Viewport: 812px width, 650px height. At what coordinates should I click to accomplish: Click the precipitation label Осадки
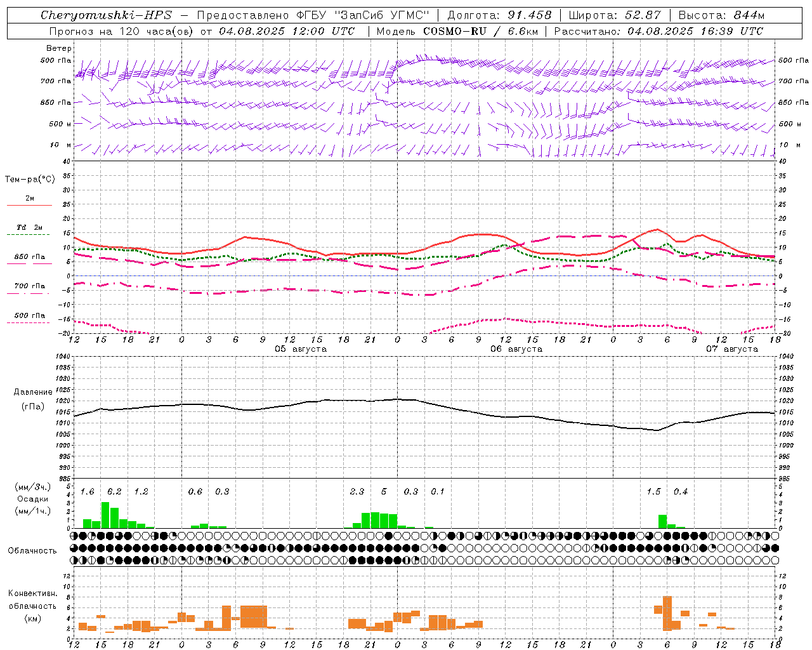[33, 499]
